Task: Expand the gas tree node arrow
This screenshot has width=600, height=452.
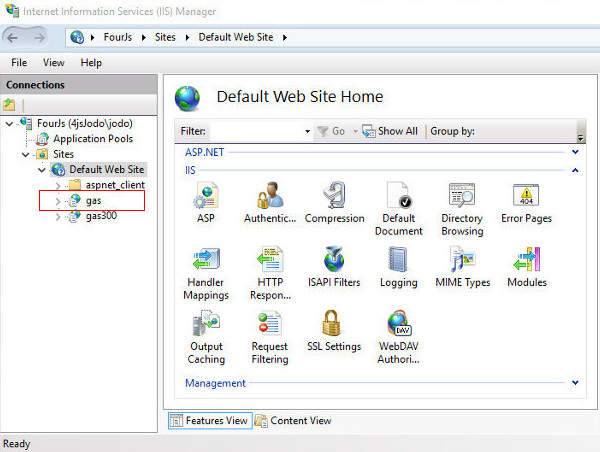Action: [58, 201]
